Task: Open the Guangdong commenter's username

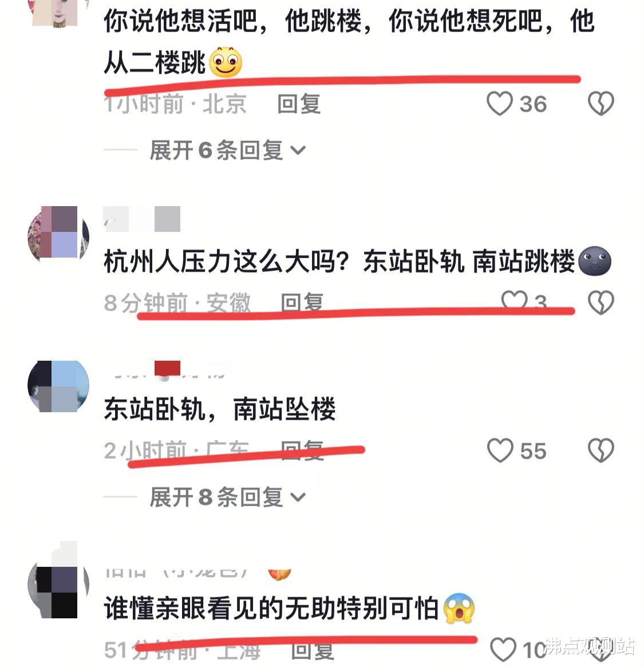Action: [x=168, y=370]
